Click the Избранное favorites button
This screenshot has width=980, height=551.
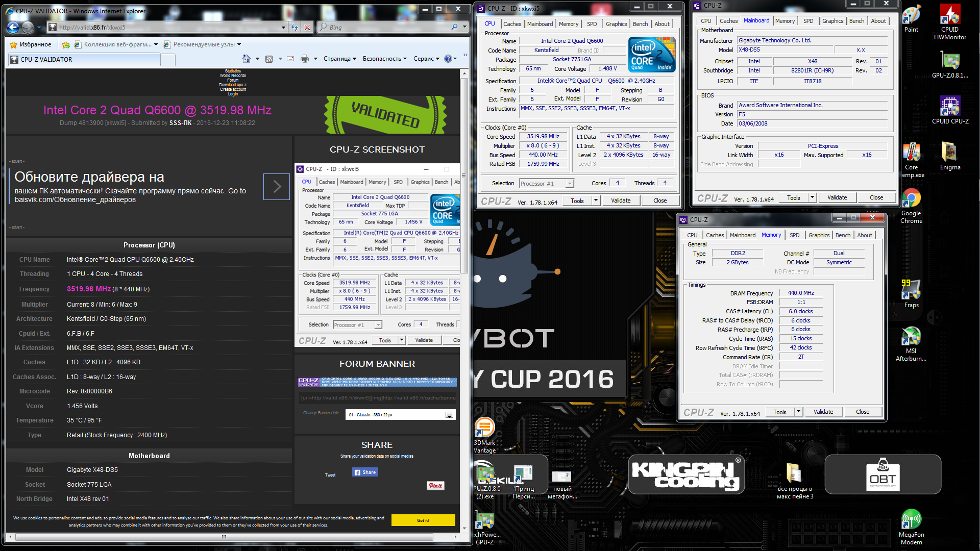(x=31, y=44)
